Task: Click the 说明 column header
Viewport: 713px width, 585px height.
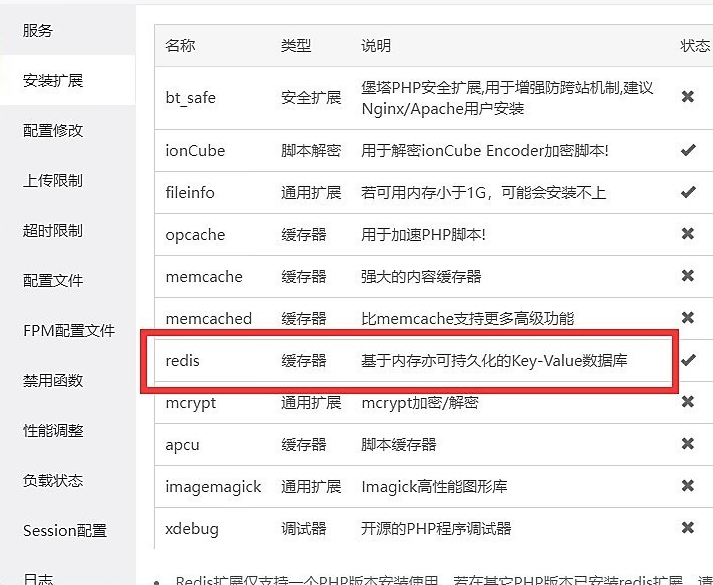Action: pyautogui.click(x=376, y=45)
